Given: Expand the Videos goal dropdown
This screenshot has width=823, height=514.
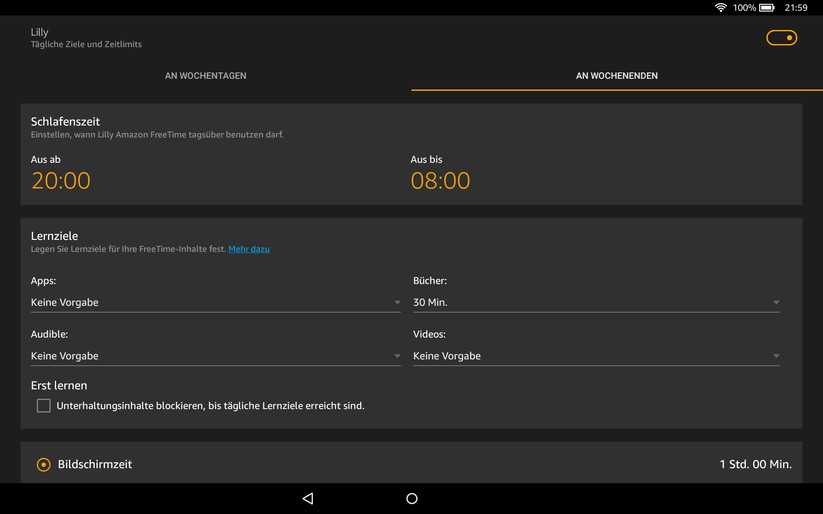Looking at the screenshot, I should (596, 356).
